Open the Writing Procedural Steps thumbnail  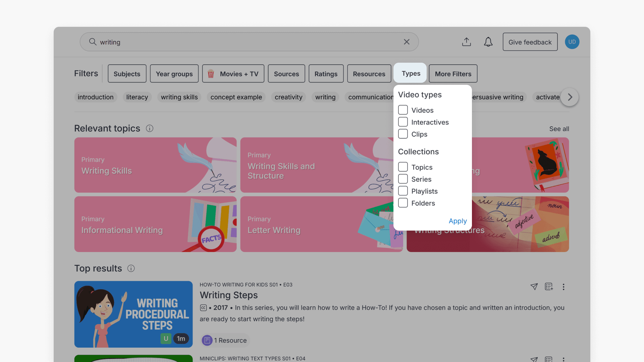pos(133,314)
